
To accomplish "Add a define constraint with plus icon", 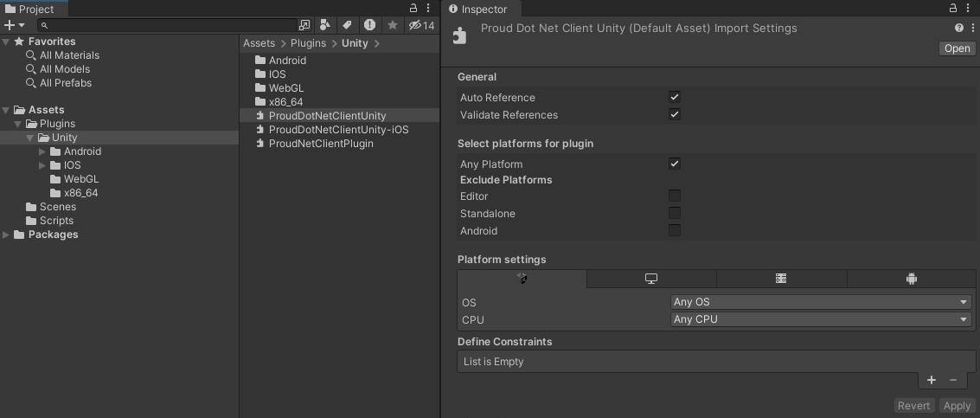I will 932,380.
